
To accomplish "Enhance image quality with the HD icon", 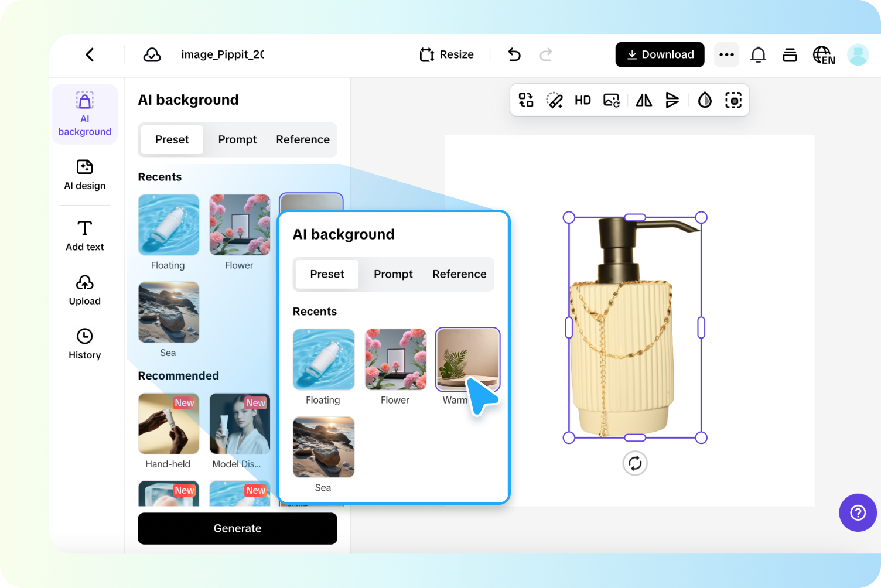I will [x=583, y=100].
